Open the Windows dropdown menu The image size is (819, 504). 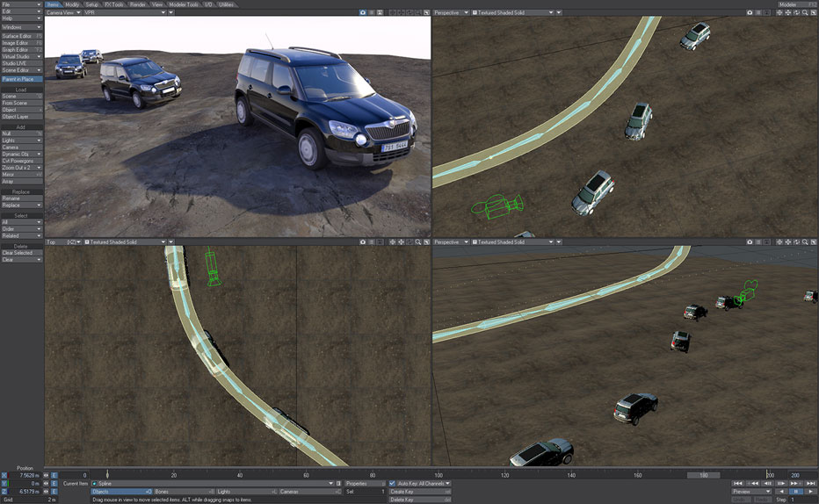21,27
